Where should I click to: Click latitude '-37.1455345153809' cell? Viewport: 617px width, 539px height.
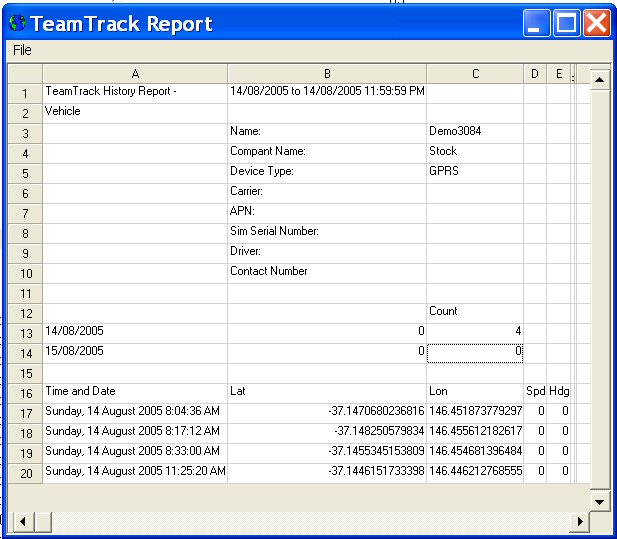point(327,453)
